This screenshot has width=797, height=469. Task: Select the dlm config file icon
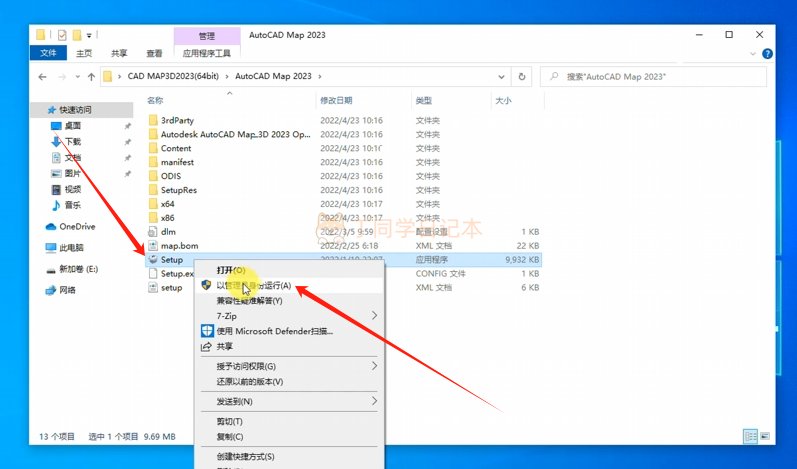click(x=153, y=232)
